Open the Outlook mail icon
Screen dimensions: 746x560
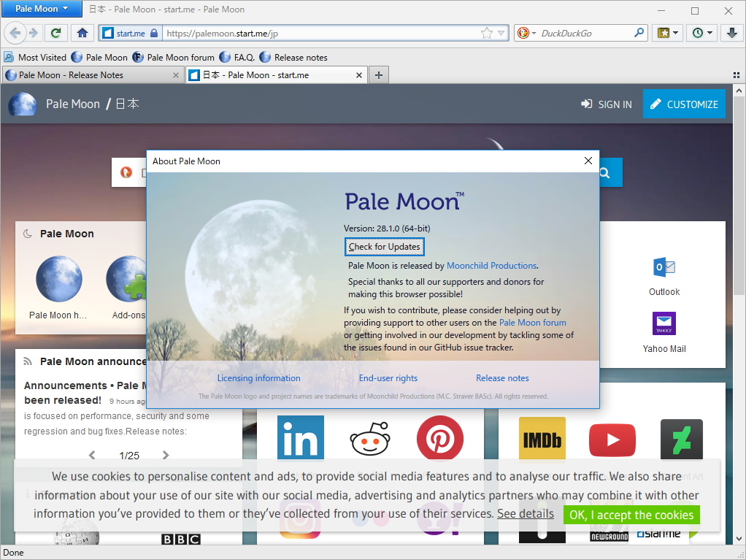coord(664,267)
